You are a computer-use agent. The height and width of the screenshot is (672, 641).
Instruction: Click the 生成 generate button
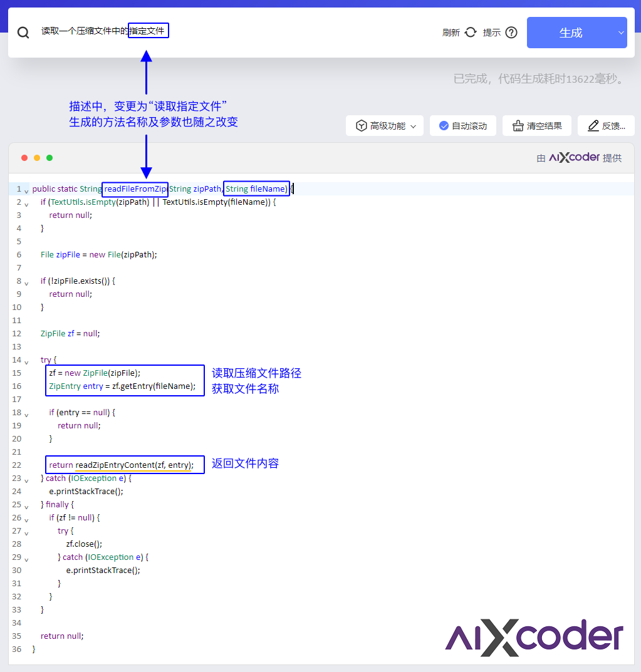571,33
